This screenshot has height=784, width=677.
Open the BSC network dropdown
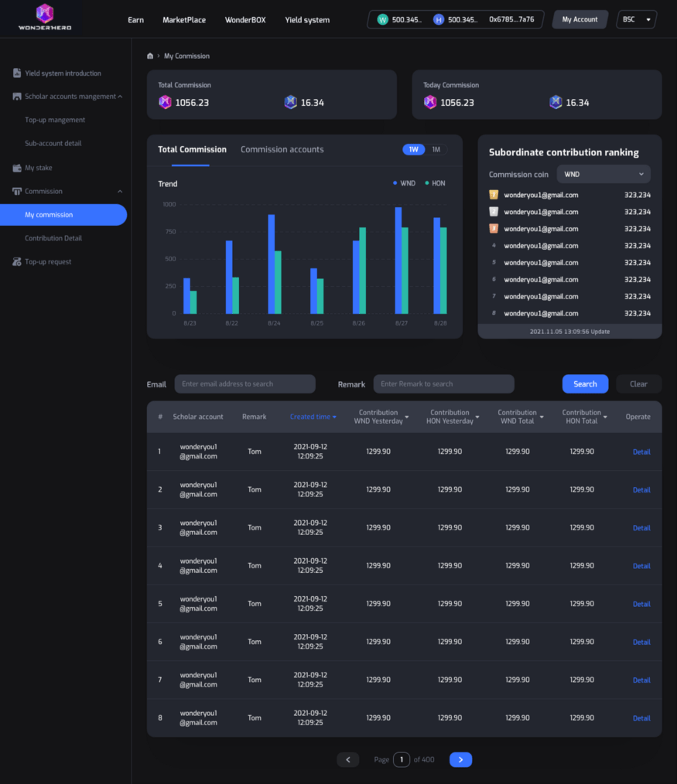pos(637,19)
